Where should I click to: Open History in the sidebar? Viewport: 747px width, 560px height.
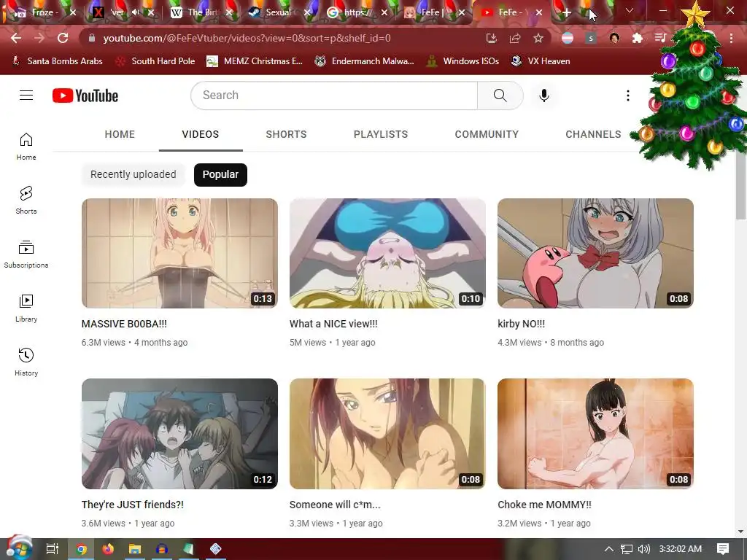tap(26, 362)
